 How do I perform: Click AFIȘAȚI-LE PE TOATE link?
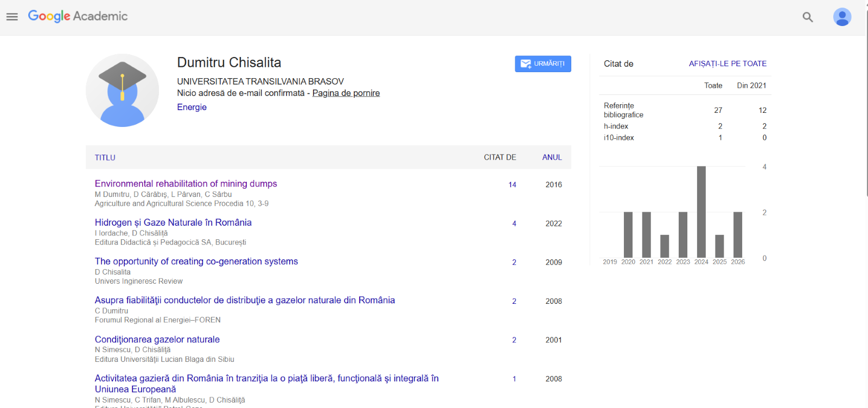click(727, 63)
